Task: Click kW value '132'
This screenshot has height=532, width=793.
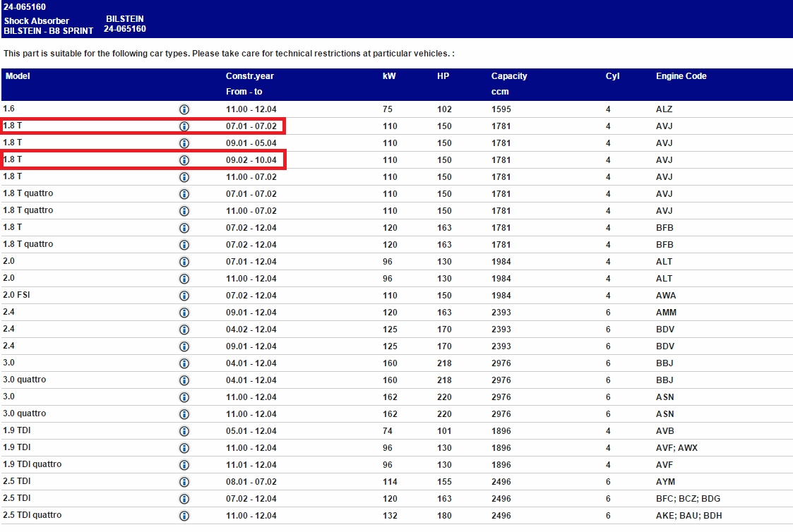Action: tap(390, 515)
